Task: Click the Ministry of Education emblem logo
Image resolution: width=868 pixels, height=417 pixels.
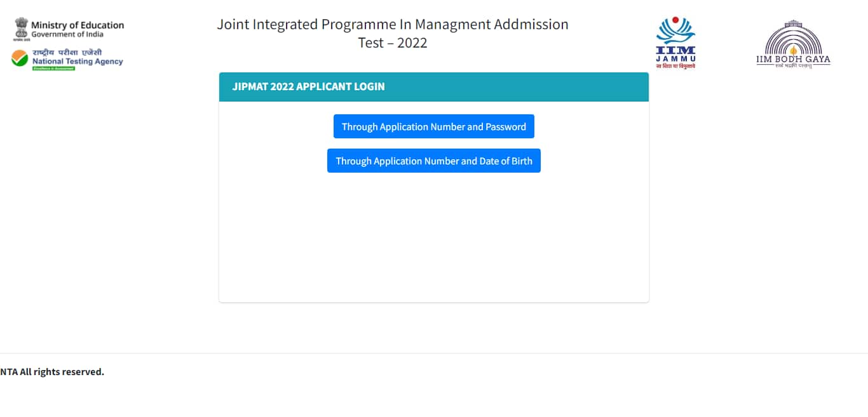Action: click(22, 29)
